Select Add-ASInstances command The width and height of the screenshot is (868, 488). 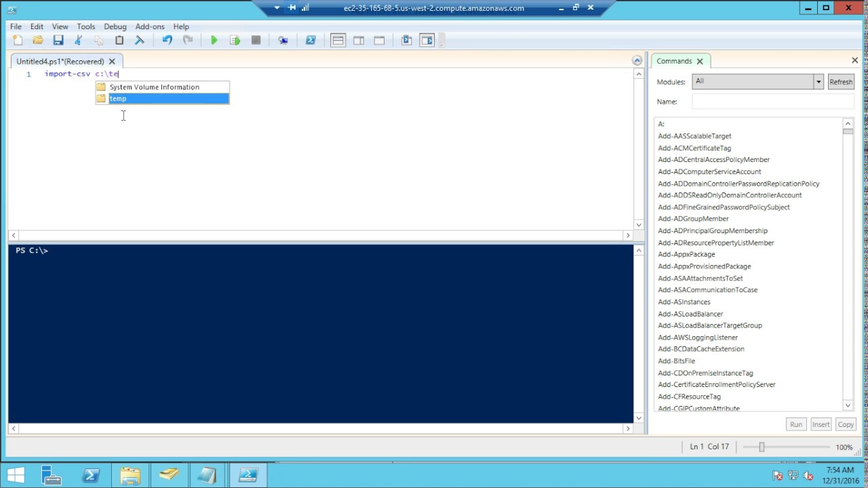[x=684, y=302]
